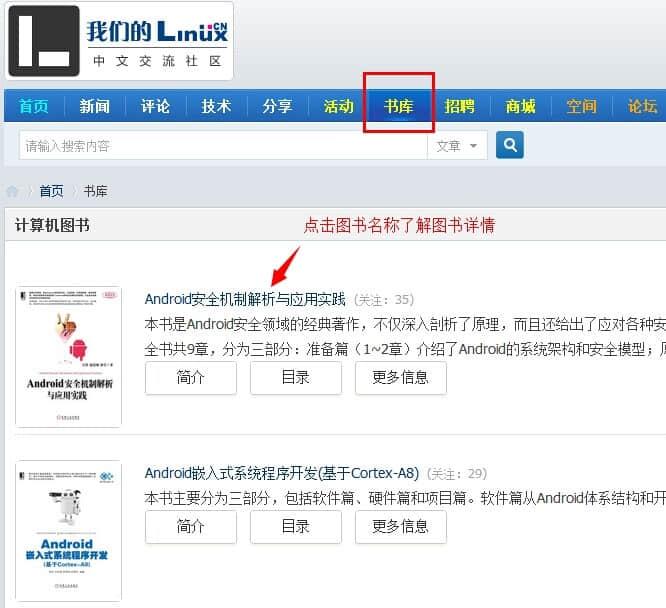
Task: Open the 文章 search type dropdown
Action: click(x=457, y=146)
